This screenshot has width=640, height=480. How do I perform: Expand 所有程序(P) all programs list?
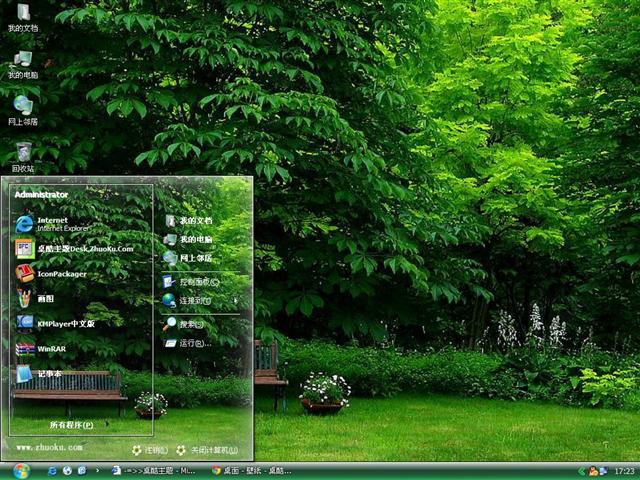(79, 425)
